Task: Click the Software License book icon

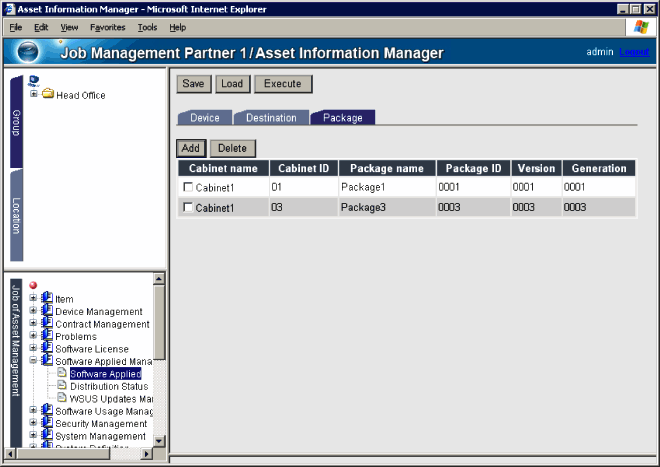Action: [x=47, y=349]
